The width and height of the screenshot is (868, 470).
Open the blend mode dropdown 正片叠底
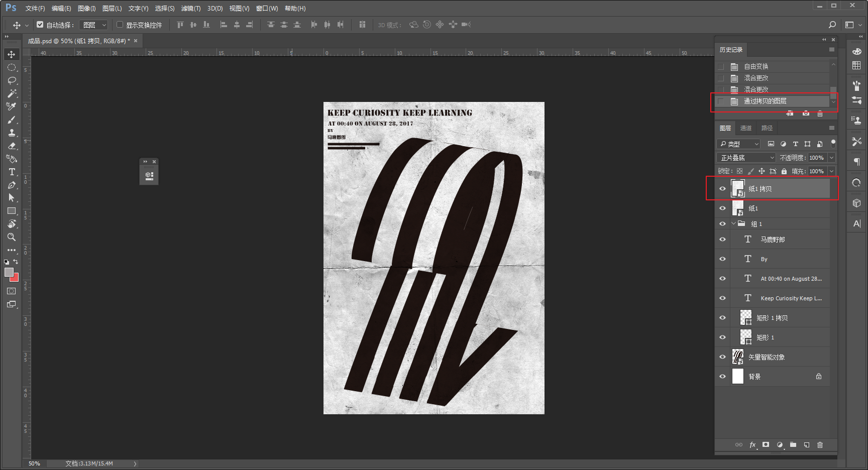point(746,158)
